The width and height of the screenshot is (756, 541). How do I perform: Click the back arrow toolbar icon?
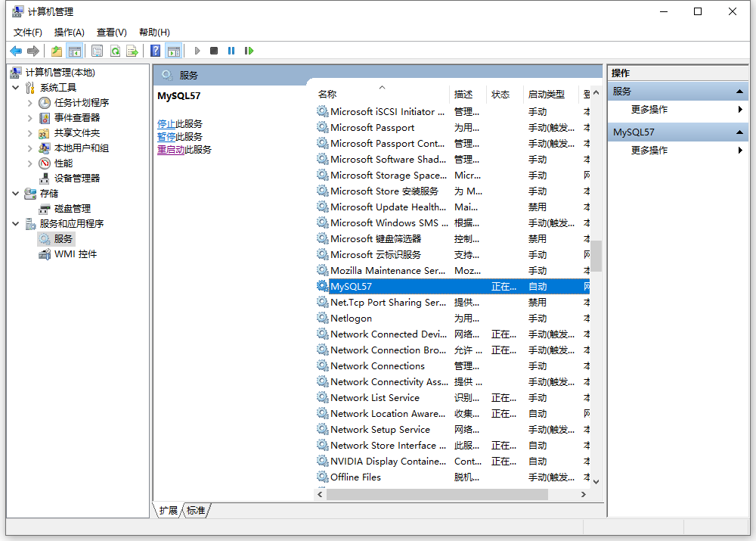[16, 51]
